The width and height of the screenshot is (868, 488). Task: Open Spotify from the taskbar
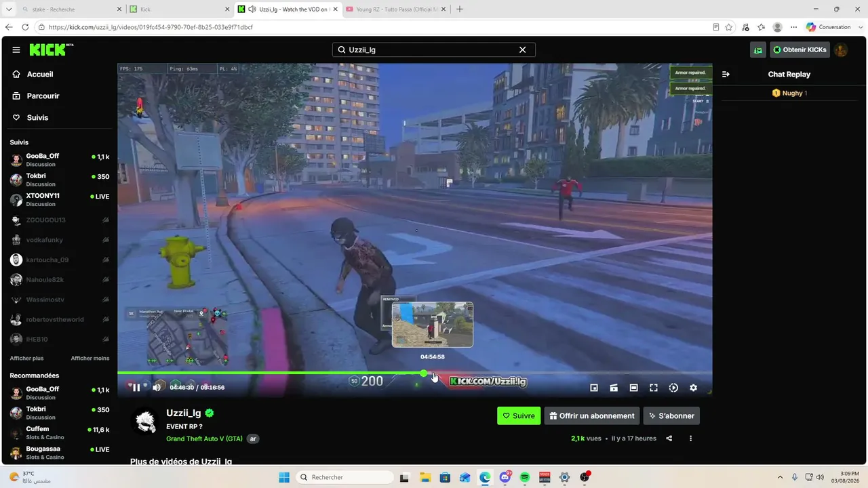click(x=525, y=477)
